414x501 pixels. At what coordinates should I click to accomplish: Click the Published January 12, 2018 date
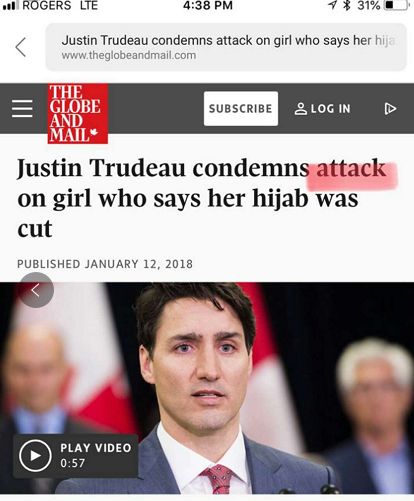coord(105,264)
